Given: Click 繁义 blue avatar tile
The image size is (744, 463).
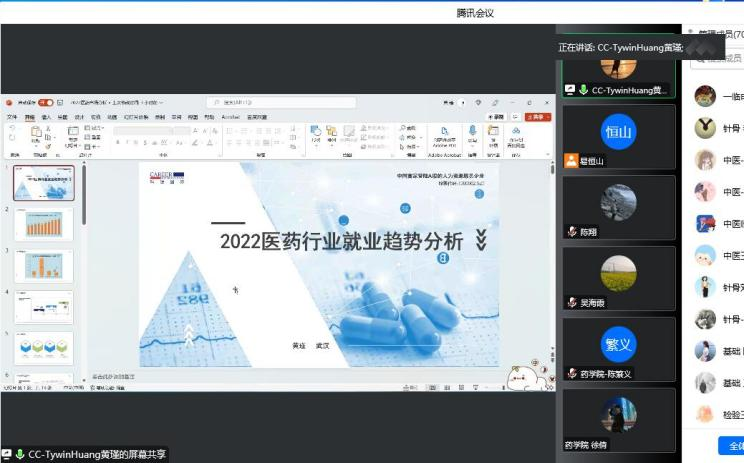Looking at the screenshot, I should click(618, 345).
